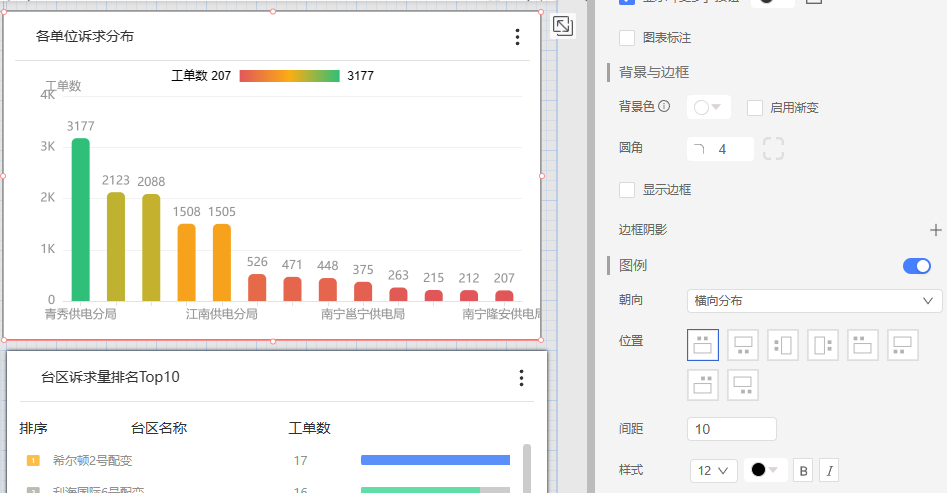This screenshot has width=947, height=493.
Task: Click the plus icon to add 边框阴影
Action: (935, 230)
